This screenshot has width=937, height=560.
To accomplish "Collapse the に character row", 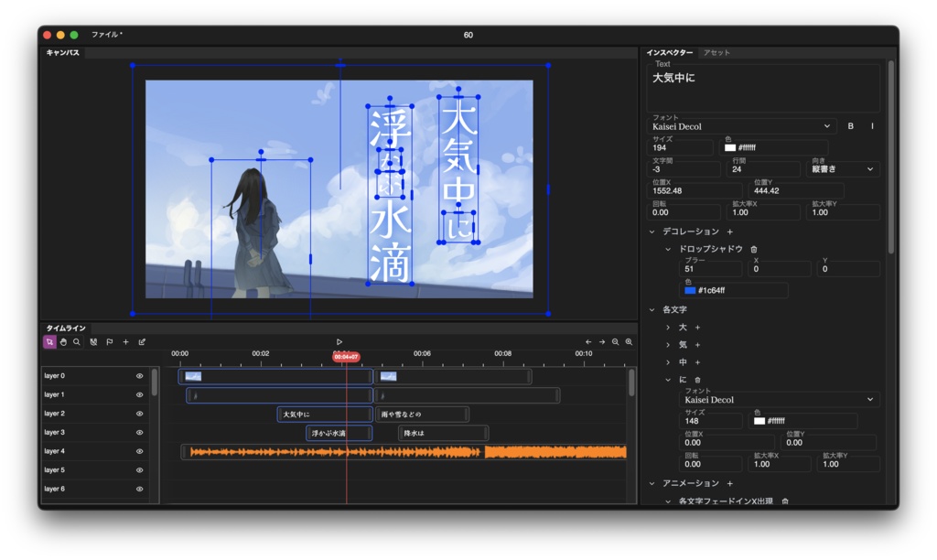I will pyautogui.click(x=668, y=380).
